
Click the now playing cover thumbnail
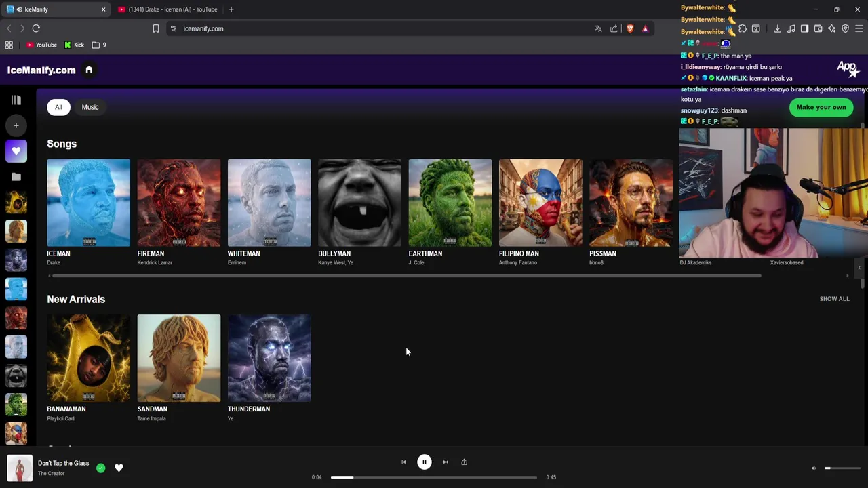pos(20,468)
